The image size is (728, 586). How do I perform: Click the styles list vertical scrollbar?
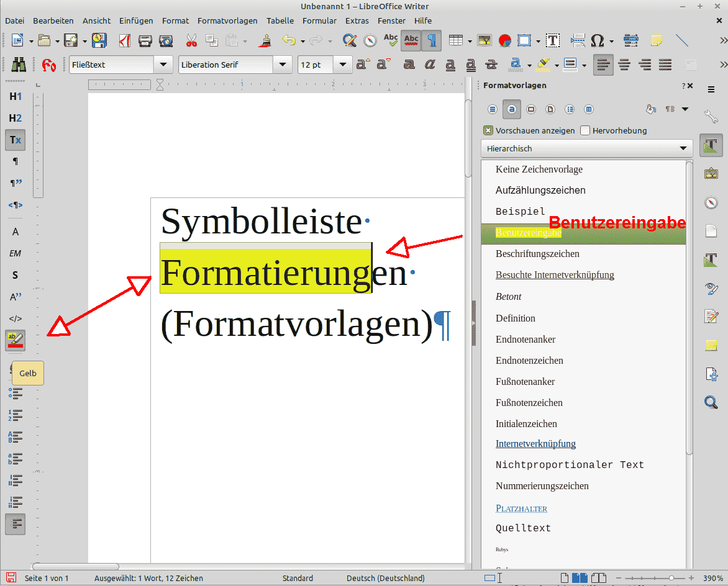[x=689, y=308]
